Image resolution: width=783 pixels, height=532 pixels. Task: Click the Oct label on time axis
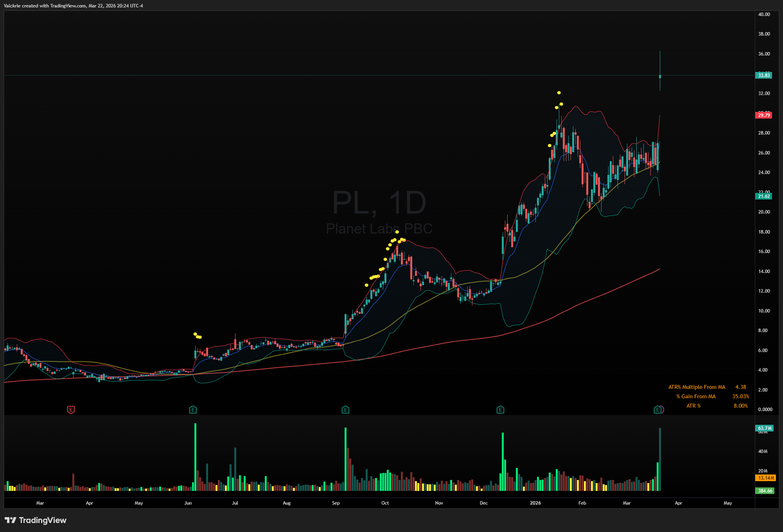pos(385,503)
